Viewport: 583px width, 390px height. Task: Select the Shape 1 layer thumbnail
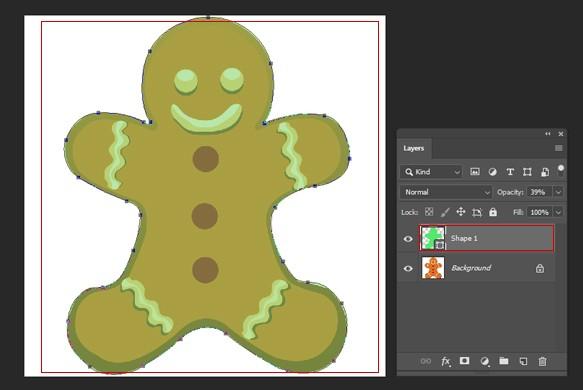click(433, 238)
